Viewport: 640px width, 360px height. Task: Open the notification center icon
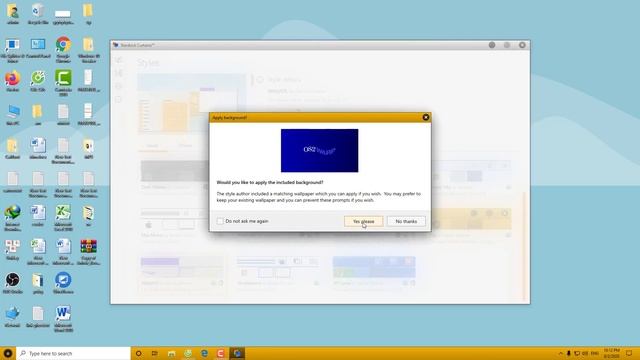pyautogui.click(x=629, y=353)
